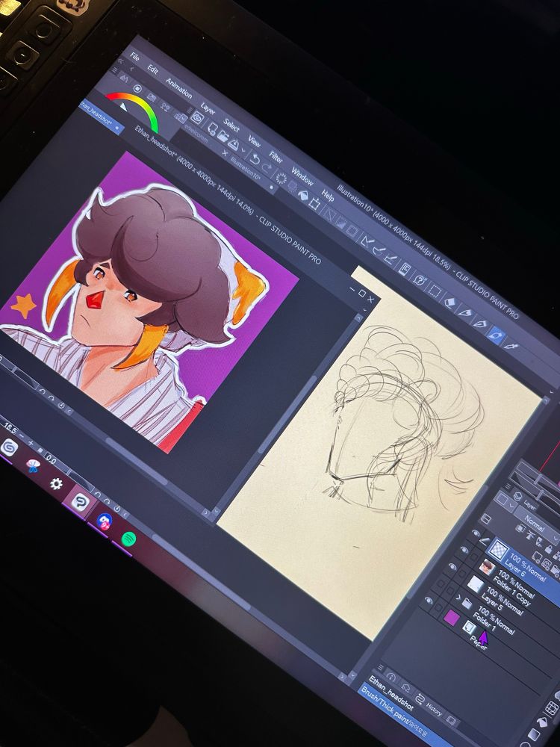Click the purple Paper color swatch
The width and height of the screenshot is (560, 747).
coord(452,618)
